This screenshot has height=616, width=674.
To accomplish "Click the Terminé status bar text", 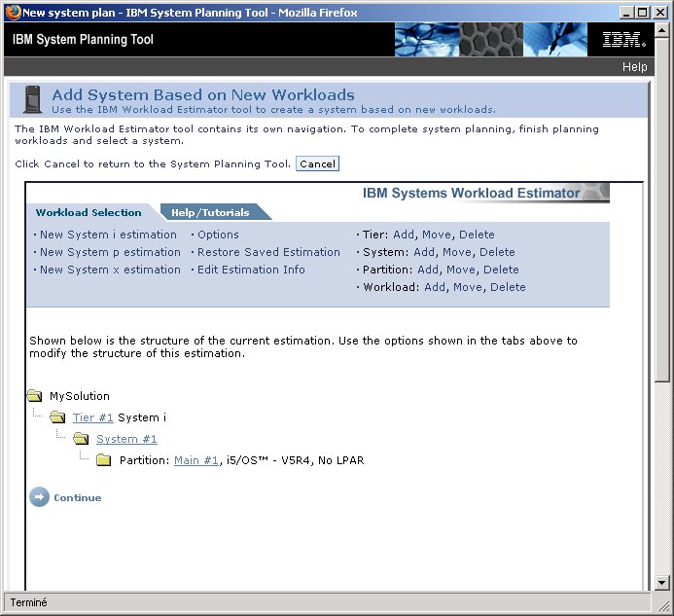I will pos(28,602).
